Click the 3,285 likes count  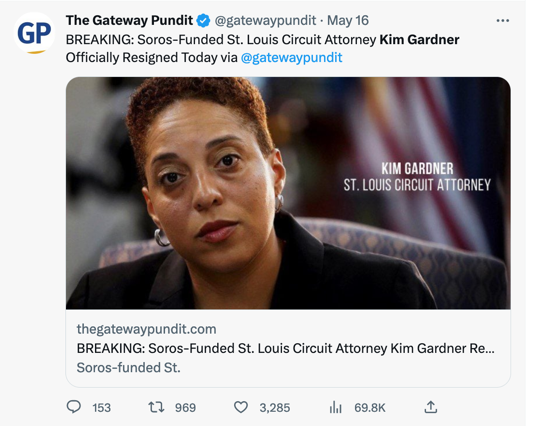(275, 408)
